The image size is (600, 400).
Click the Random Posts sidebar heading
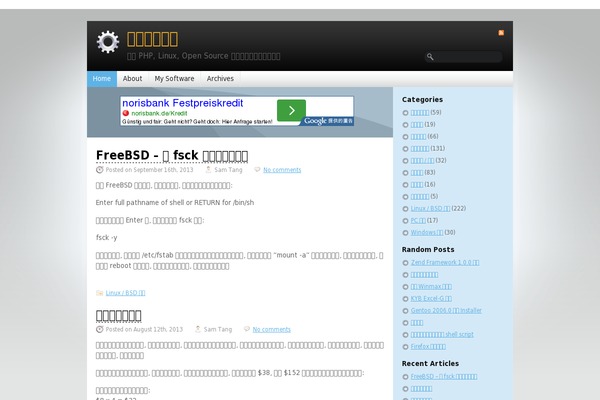(x=428, y=250)
